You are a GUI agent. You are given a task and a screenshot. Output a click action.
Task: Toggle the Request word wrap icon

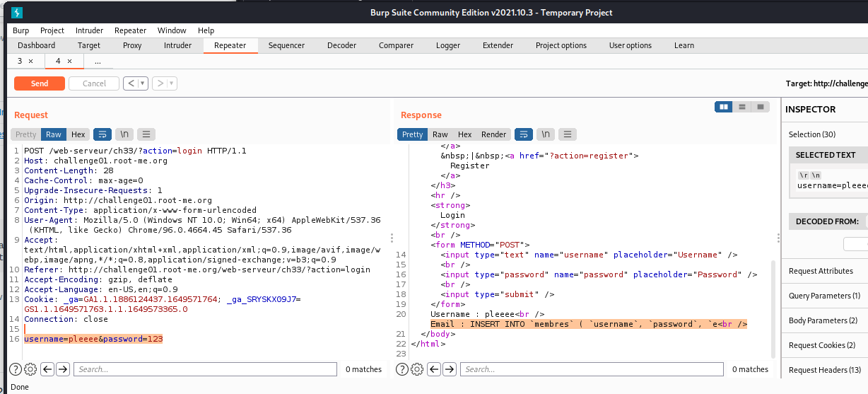(x=102, y=134)
